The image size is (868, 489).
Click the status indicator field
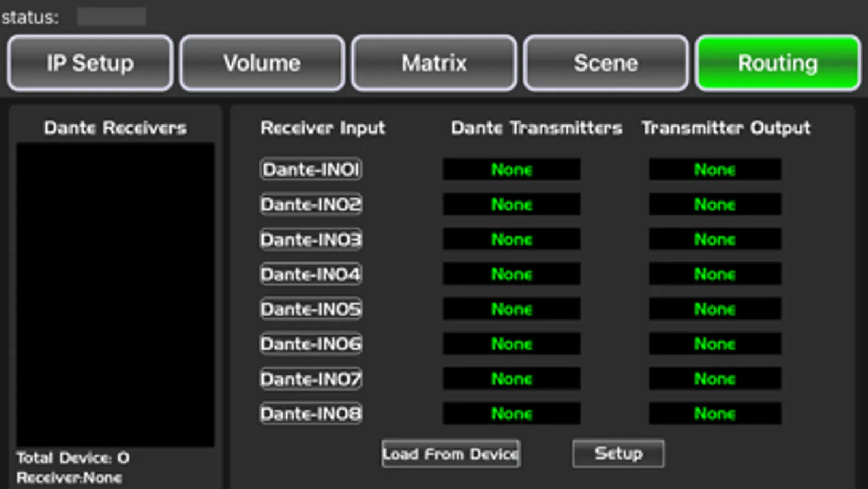111,16
